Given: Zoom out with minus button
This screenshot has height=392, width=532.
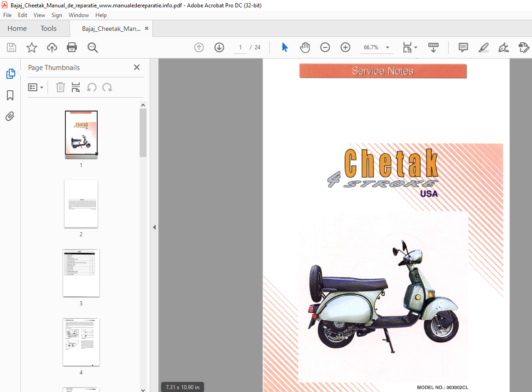Looking at the screenshot, I should coord(325,47).
